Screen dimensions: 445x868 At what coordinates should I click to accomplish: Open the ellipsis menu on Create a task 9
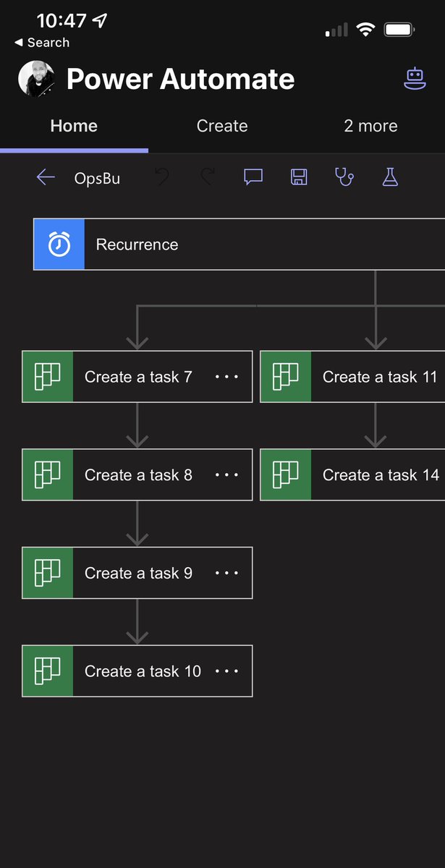pyautogui.click(x=226, y=573)
